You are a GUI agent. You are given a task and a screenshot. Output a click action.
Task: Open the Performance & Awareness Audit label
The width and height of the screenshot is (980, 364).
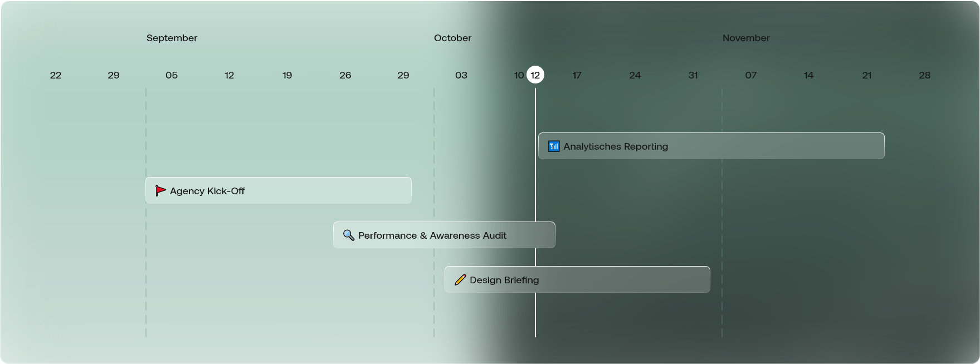click(432, 235)
